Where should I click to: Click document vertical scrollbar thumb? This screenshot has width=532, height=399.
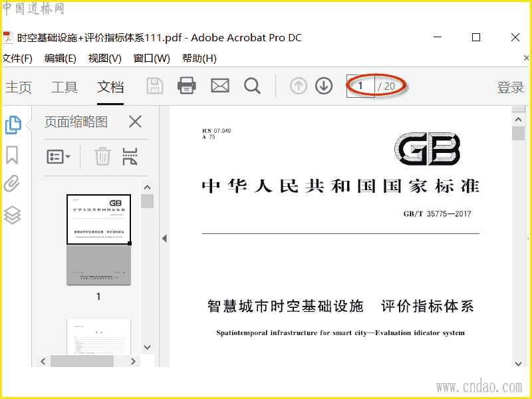(518, 133)
